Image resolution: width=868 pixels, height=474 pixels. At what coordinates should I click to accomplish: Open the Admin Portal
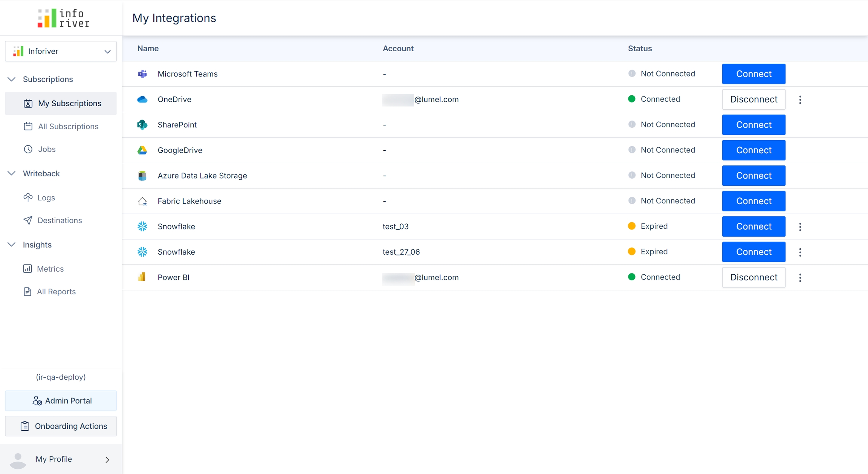pyautogui.click(x=61, y=401)
